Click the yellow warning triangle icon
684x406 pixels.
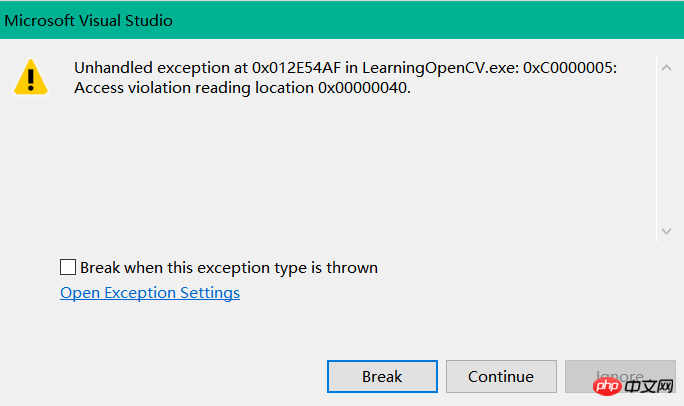coord(31,77)
